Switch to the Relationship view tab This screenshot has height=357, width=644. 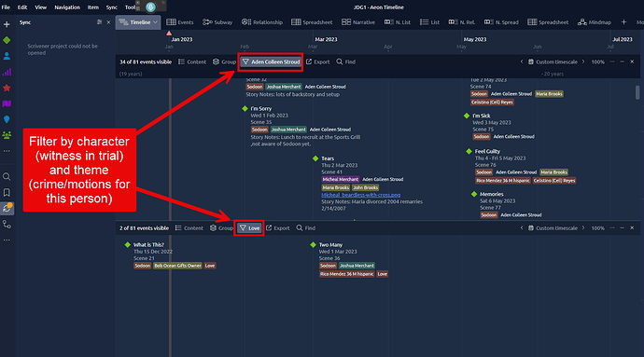[x=262, y=22]
